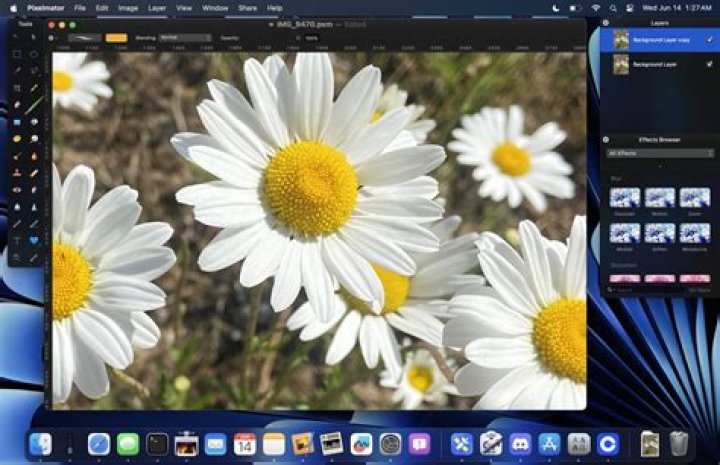Open the Blending mode dropdown
The height and width of the screenshot is (465, 720).
tap(185, 38)
